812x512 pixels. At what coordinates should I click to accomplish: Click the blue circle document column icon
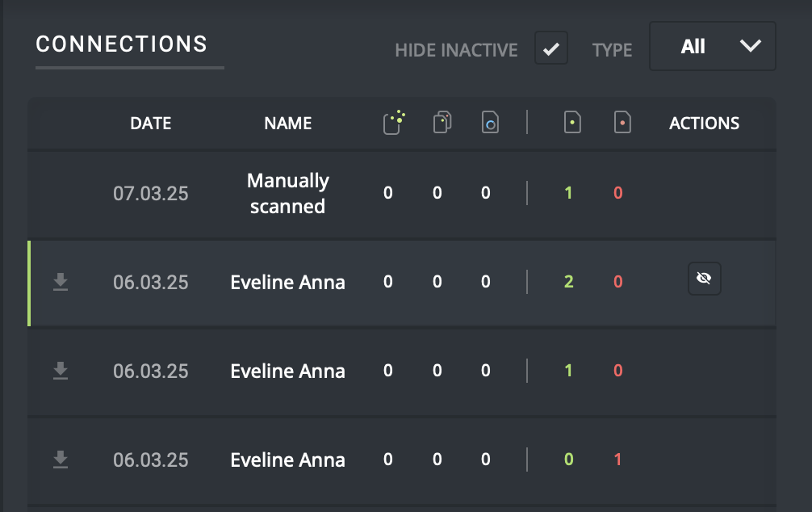tap(490, 123)
